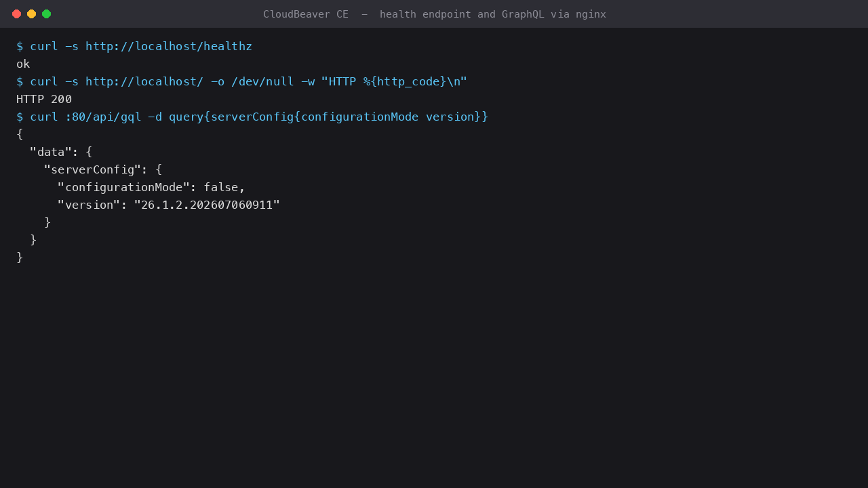This screenshot has height=488, width=868.
Task: Click the "HTTP 200" output line
Action: point(44,99)
